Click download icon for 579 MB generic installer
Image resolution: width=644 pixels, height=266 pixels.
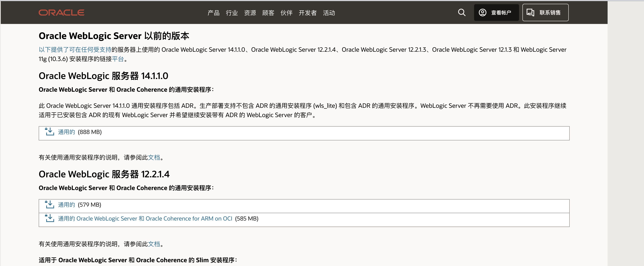[49, 205]
